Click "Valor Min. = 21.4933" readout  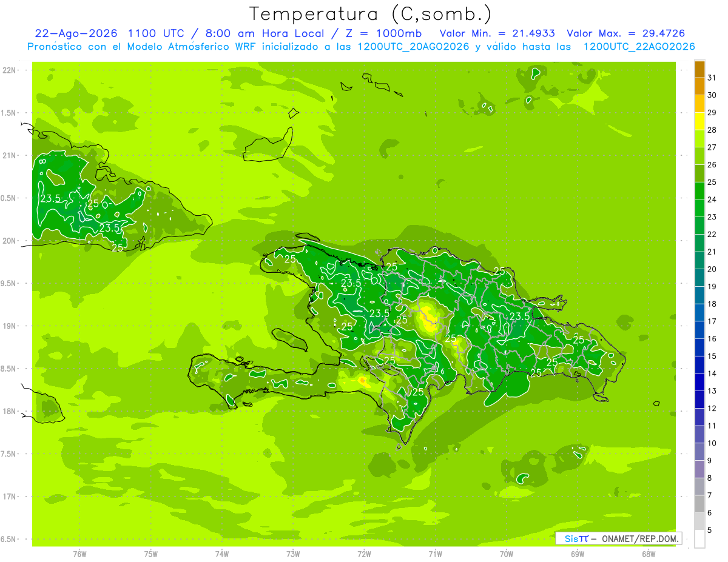click(497, 33)
